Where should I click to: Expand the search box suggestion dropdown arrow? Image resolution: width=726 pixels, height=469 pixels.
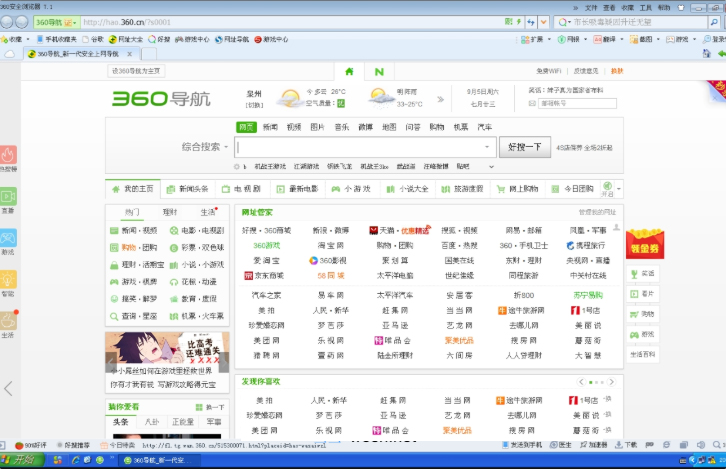pyautogui.click(x=488, y=146)
